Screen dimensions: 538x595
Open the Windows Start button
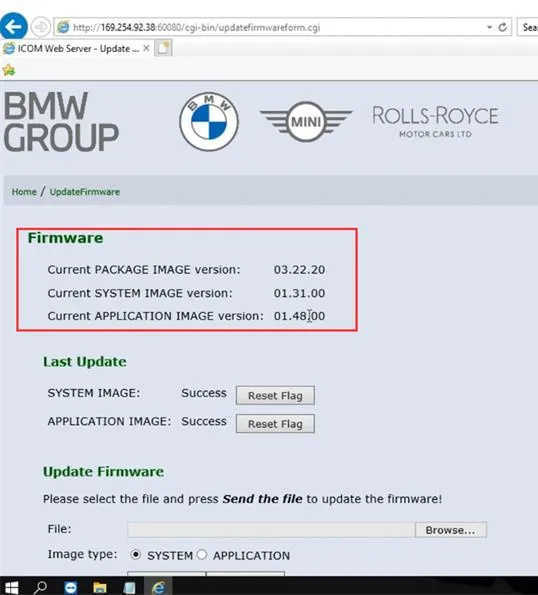(11, 587)
